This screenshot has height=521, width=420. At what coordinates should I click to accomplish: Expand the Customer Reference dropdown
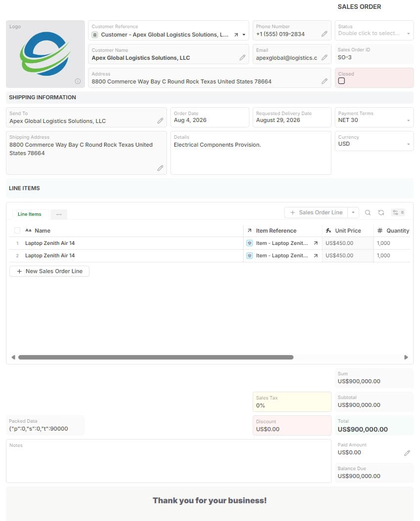[244, 35]
